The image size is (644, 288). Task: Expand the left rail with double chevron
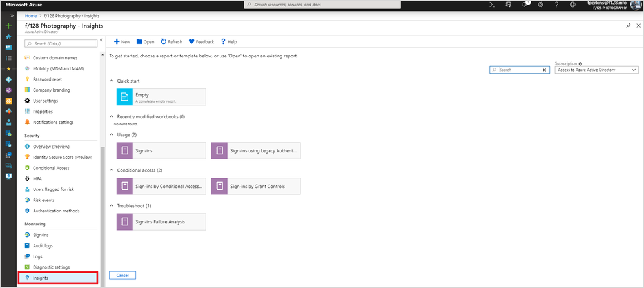[12, 15]
